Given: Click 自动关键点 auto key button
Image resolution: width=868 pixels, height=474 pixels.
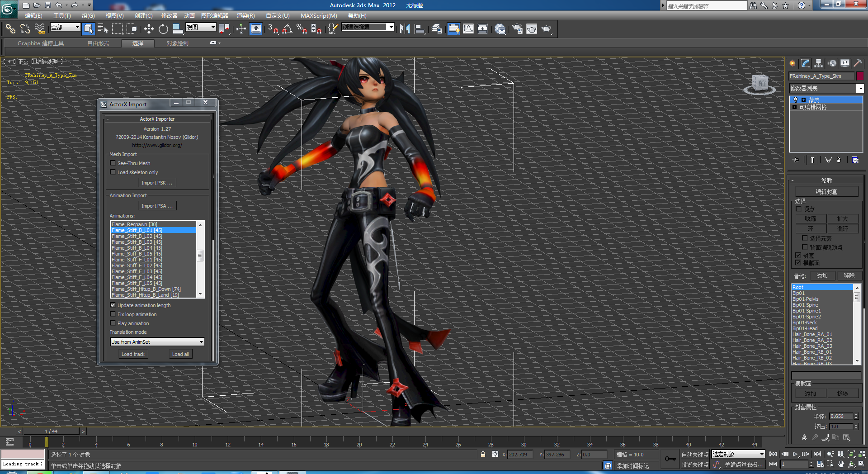Looking at the screenshot, I should (x=695, y=455).
